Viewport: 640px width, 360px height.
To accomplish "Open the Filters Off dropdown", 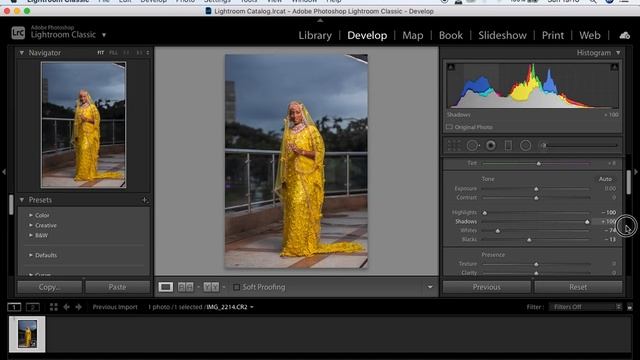I will (x=585, y=307).
